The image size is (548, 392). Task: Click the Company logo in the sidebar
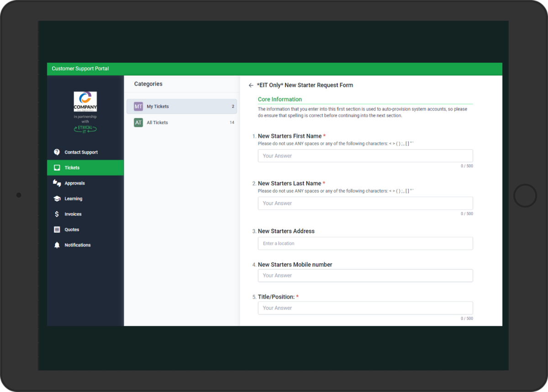point(85,101)
